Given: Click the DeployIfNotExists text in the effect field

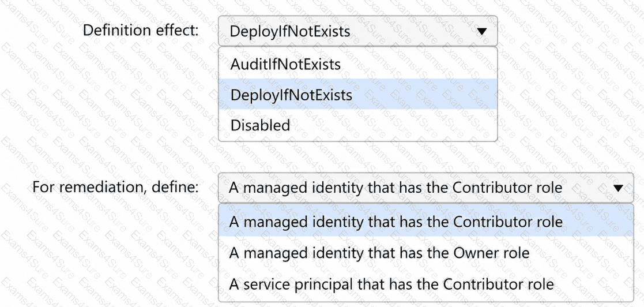Looking at the screenshot, I should pos(290,31).
